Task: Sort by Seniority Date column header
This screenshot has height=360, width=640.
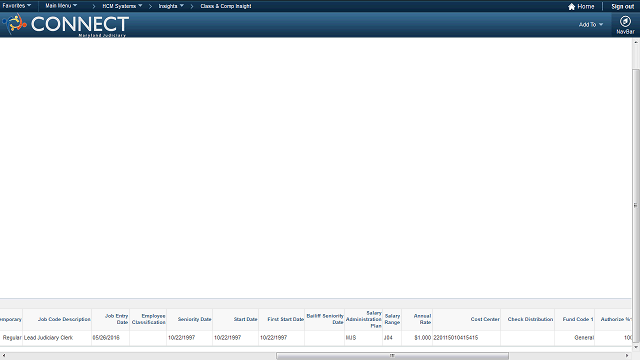Action: coord(194,319)
